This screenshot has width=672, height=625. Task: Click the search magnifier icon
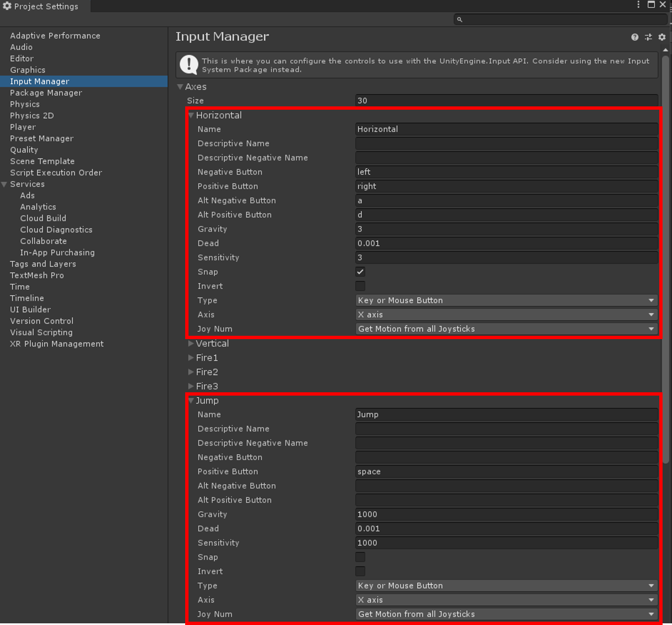[460, 19]
